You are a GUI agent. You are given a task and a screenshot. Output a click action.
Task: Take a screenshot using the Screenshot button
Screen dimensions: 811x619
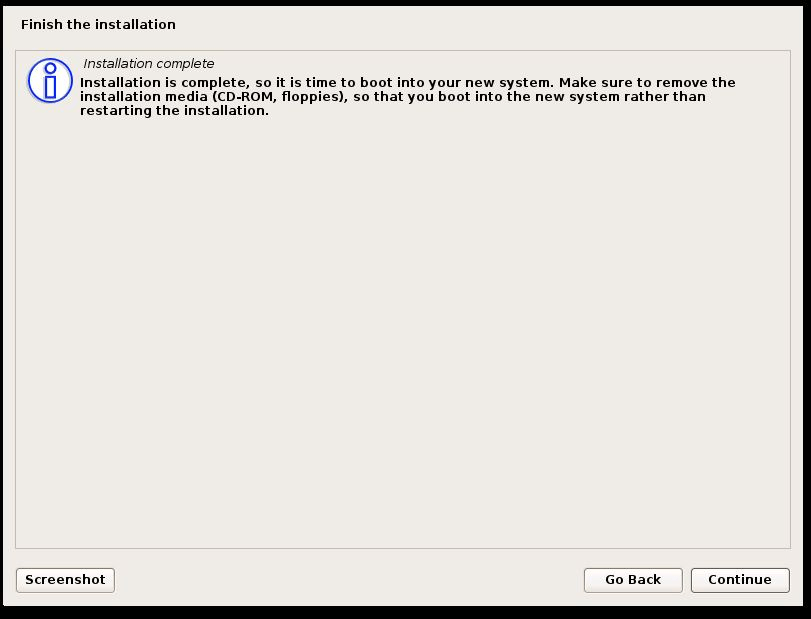tap(64, 580)
